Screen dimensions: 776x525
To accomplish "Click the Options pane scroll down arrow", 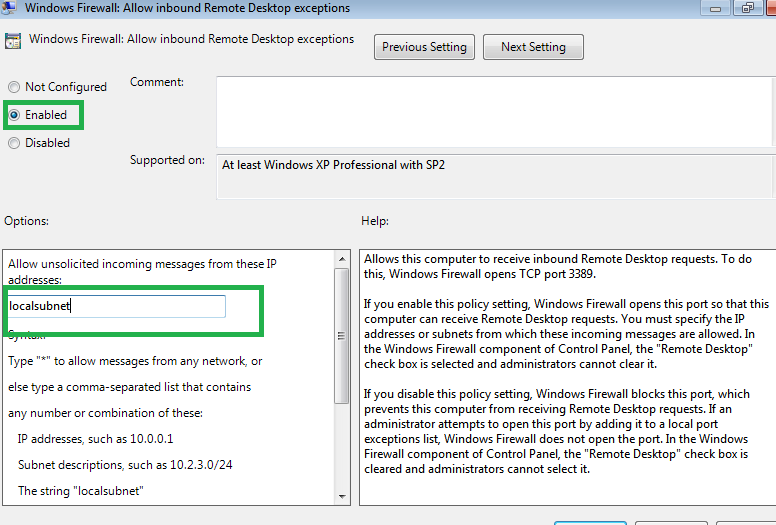I will point(344,496).
